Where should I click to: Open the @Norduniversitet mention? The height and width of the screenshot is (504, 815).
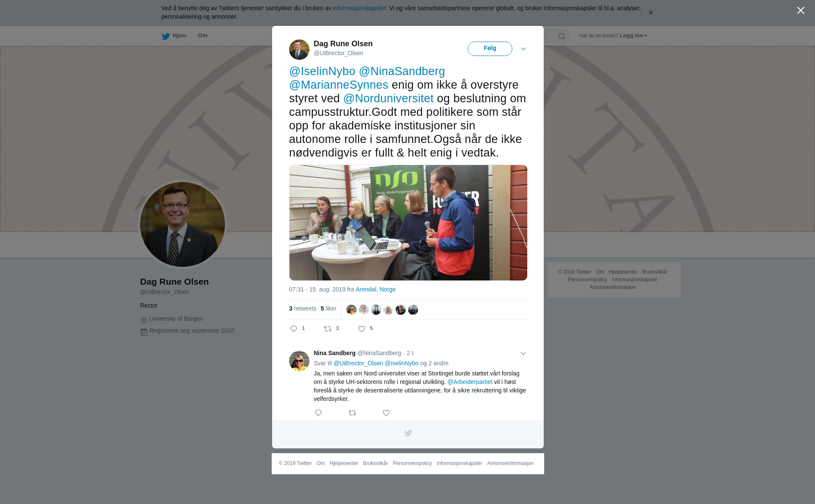coord(388,98)
